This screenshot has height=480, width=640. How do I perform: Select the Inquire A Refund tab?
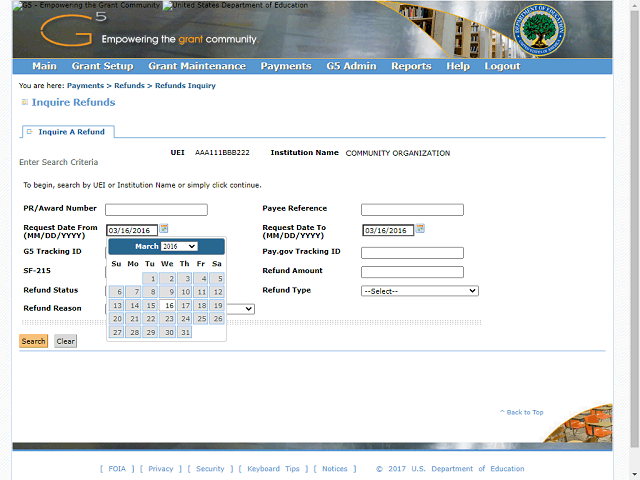(x=68, y=132)
